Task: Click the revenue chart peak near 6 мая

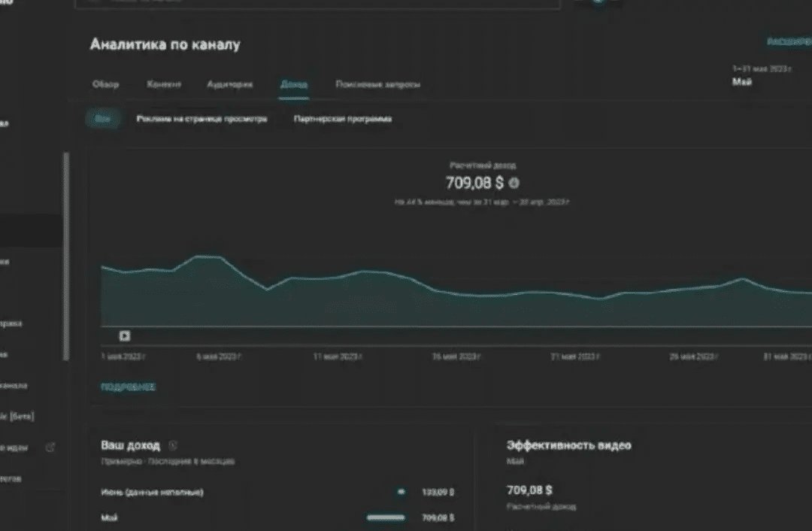Action: tap(209, 256)
